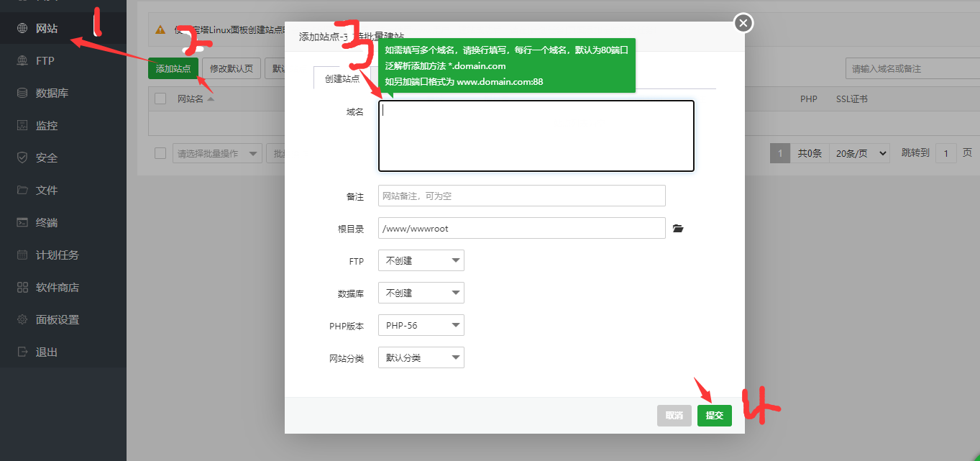Select the 创建站点 tab
980x461 pixels.
coord(342,78)
